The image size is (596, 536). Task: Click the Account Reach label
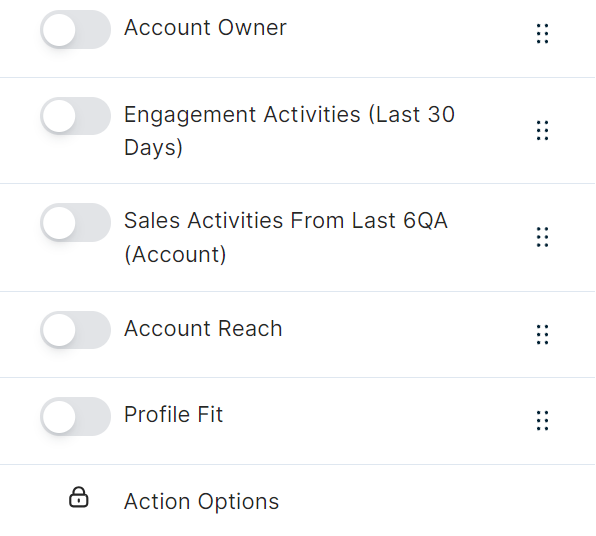point(203,328)
